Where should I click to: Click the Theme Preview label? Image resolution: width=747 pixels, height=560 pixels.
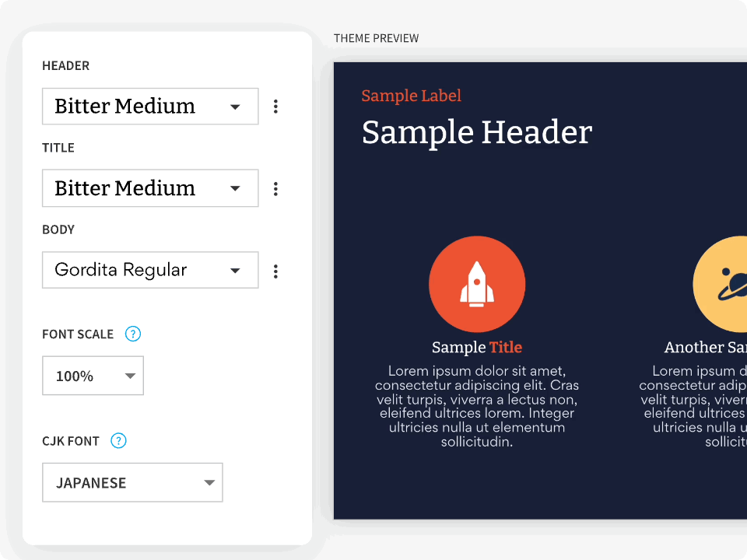[376, 38]
